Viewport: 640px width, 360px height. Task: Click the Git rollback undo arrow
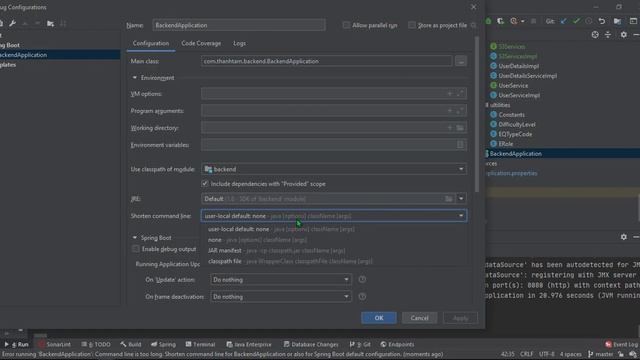coord(602,21)
